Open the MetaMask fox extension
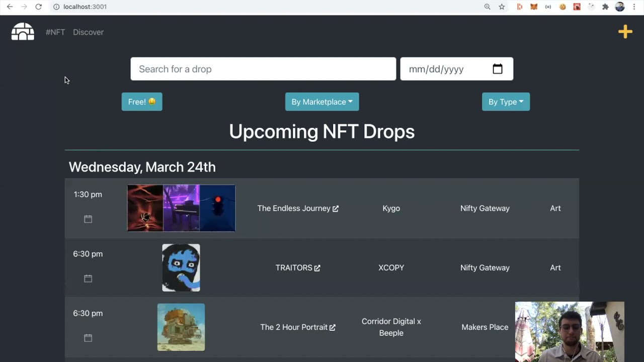This screenshot has height=362, width=644. (534, 7)
